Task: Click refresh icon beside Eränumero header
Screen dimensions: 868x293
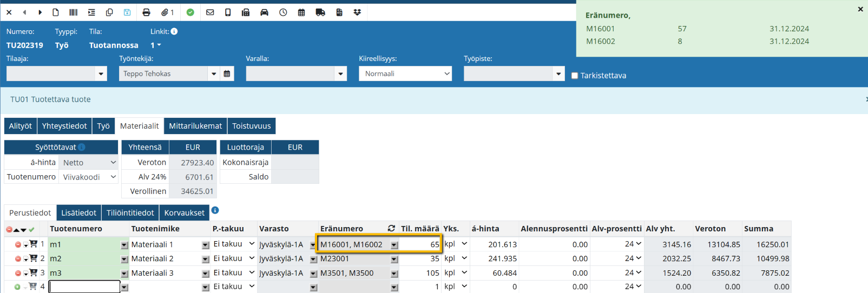Action: pyautogui.click(x=391, y=229)
